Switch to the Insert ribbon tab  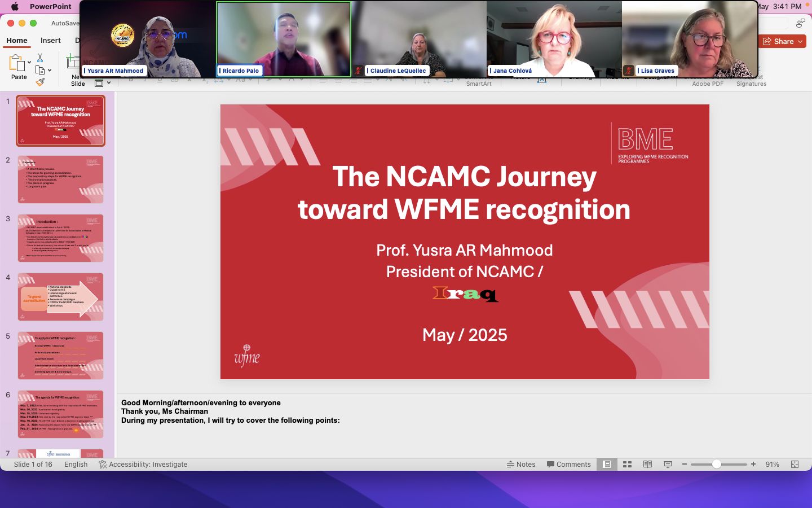coord(51,41)
